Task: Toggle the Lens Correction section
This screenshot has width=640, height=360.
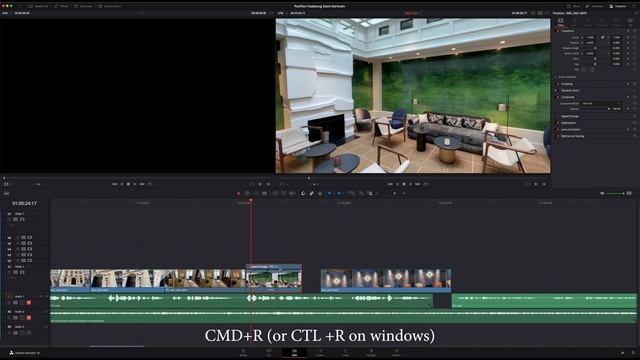Action: 558,129
